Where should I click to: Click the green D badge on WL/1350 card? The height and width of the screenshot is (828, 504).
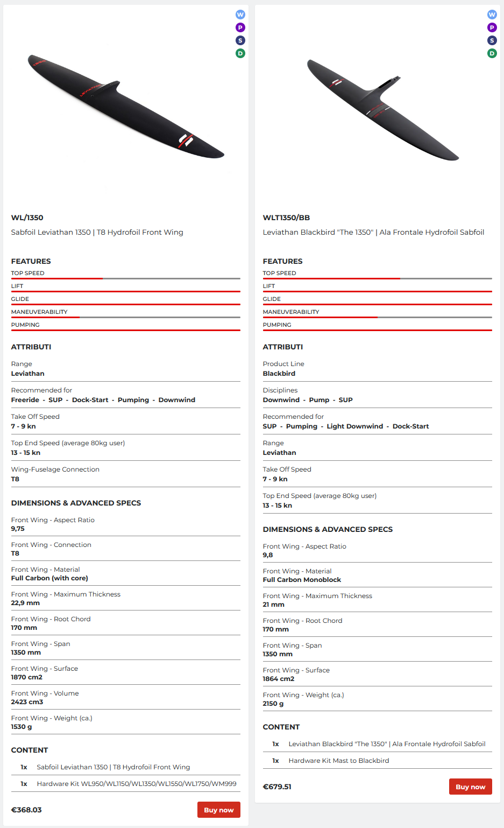point(240,53)
